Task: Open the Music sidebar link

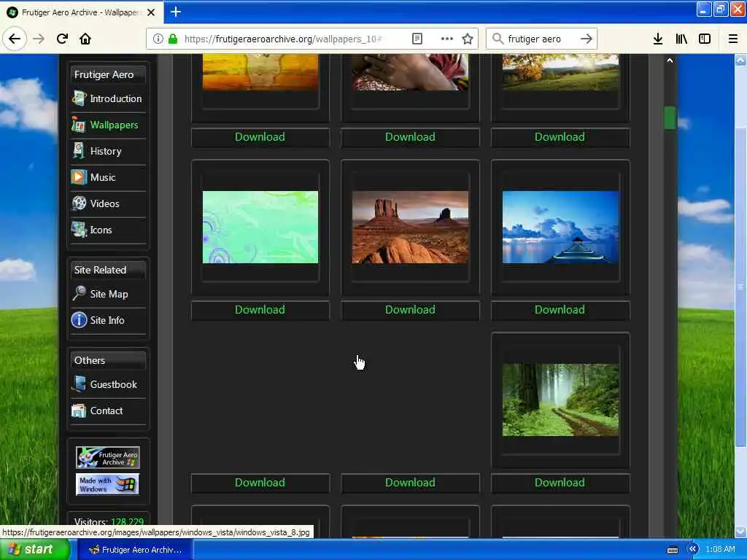Action: point(103,177)
